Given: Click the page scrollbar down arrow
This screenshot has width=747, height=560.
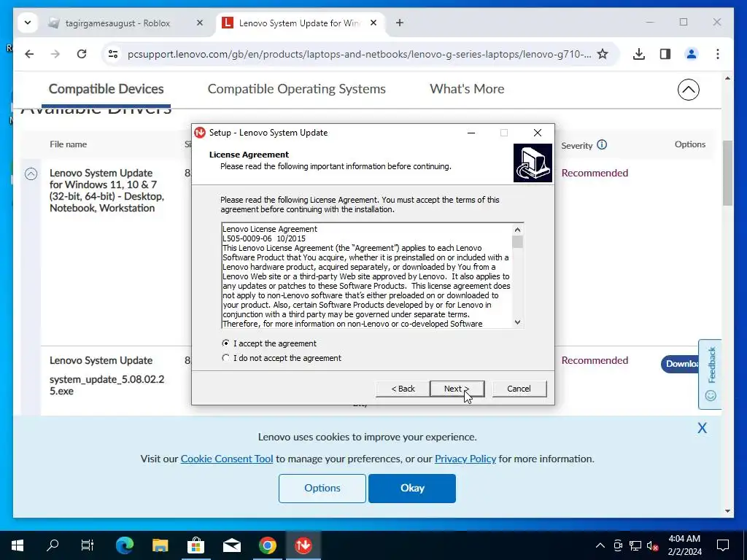Looking at the screenshot, I should tap(727, 511).
